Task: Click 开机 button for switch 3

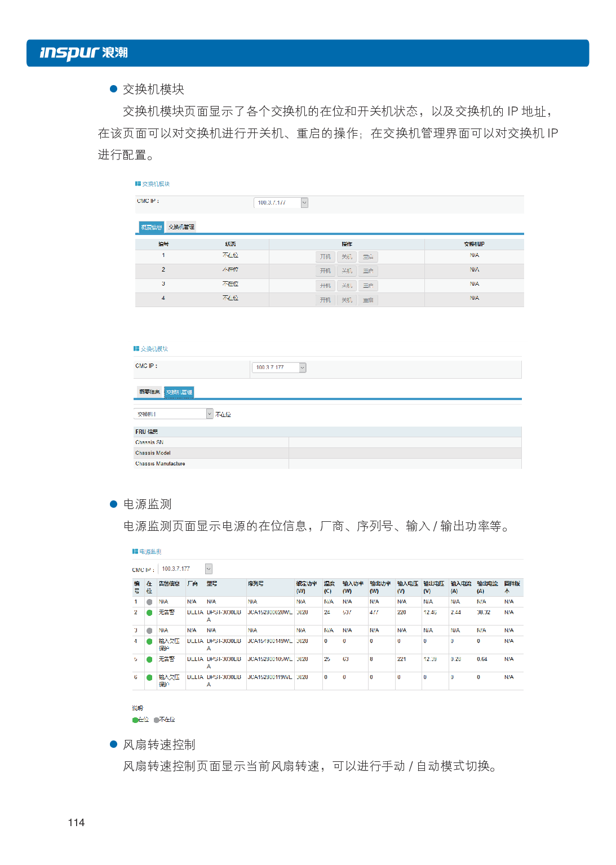Action: pyautogui.click(x=325, y=286)
